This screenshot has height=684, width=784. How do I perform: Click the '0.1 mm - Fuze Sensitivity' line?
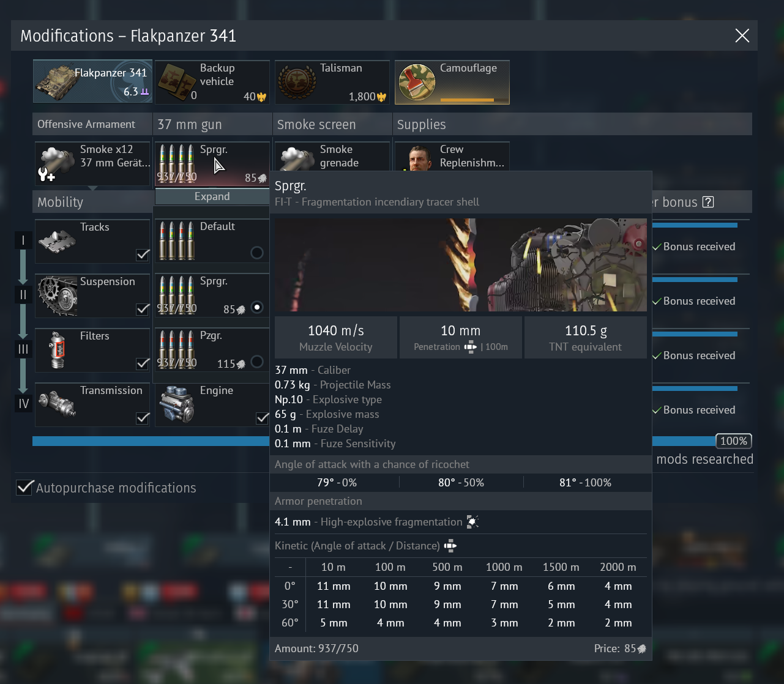pyautogui.click(x=335, y=444)
